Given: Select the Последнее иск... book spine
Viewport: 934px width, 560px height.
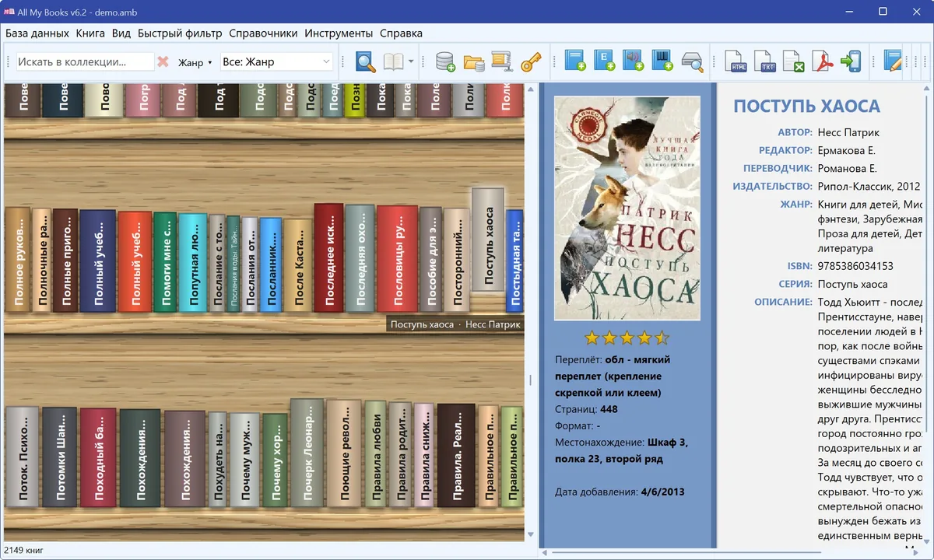Looking at the screenshot, I should point(328,258).
